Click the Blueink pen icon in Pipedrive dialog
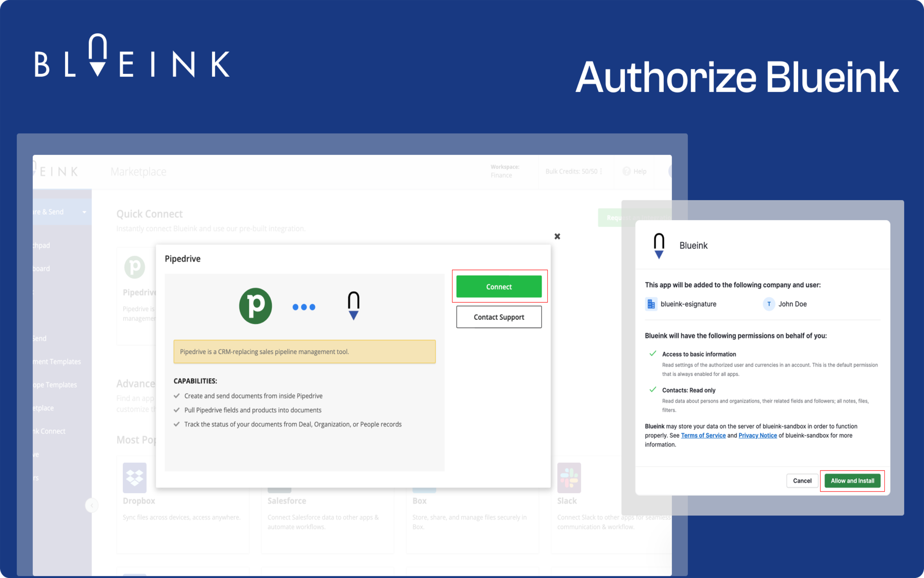Screen dimensions: 924x578 tap(354, 306)
